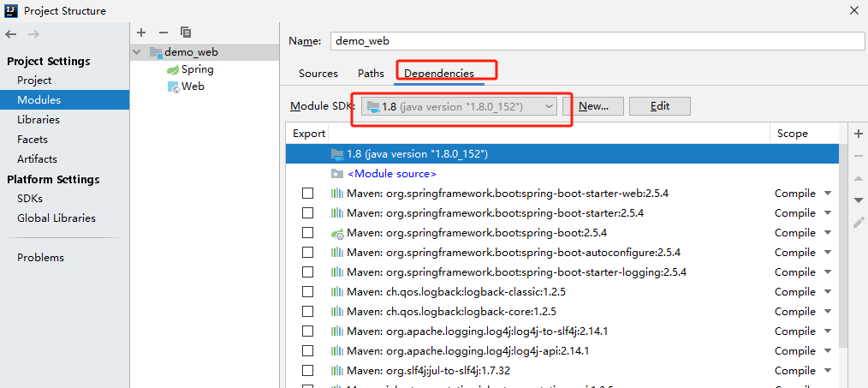This screenshot has height=388, width=868.
Task: Click the spring-boot:2.5.4 library icon
Action: coord(337,233)
